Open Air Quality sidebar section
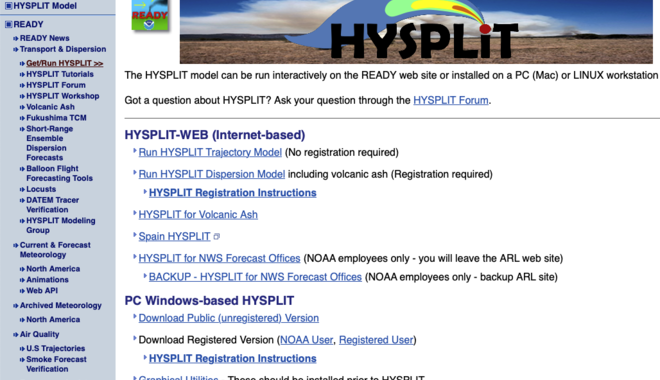Image resolution: width=660 pixels, height=380 pixels. point(39,334)
